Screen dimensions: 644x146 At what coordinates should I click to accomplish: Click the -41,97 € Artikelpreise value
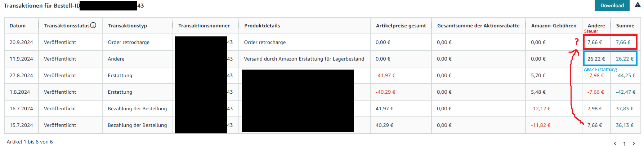point(385,75)
